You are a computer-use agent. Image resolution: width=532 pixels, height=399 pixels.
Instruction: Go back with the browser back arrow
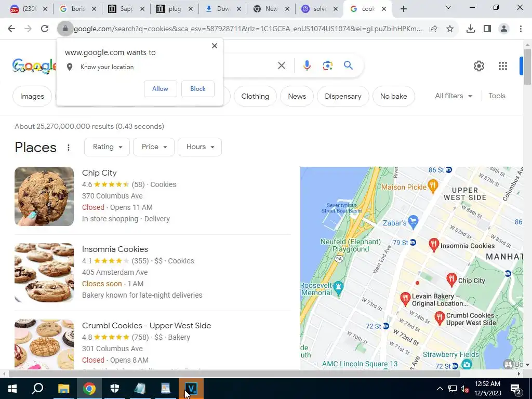pyautogui.click(x=11, y=29)
